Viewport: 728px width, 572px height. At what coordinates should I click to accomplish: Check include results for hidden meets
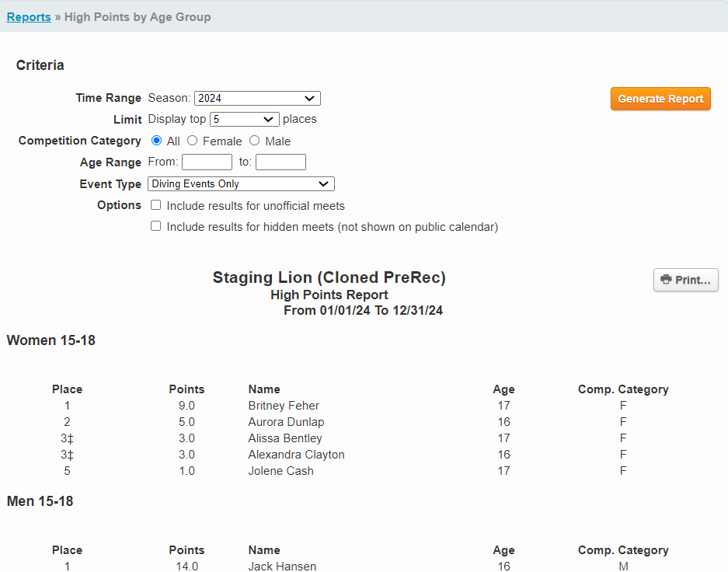156,226
